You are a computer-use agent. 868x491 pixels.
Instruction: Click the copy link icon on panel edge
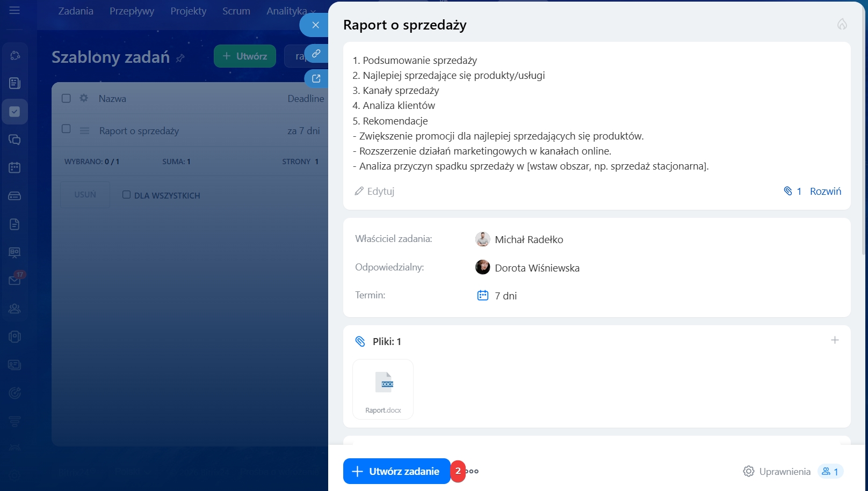[x=316, y=53]
